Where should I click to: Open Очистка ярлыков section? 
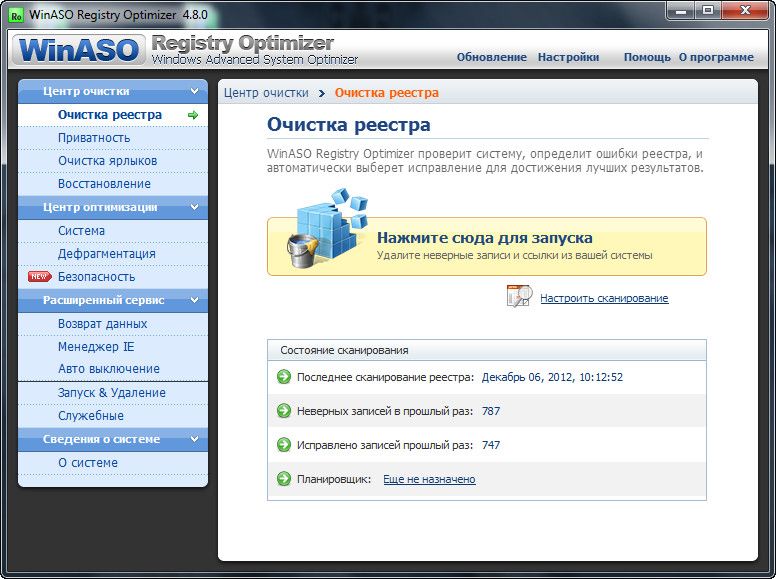click(x=113, y=161)
